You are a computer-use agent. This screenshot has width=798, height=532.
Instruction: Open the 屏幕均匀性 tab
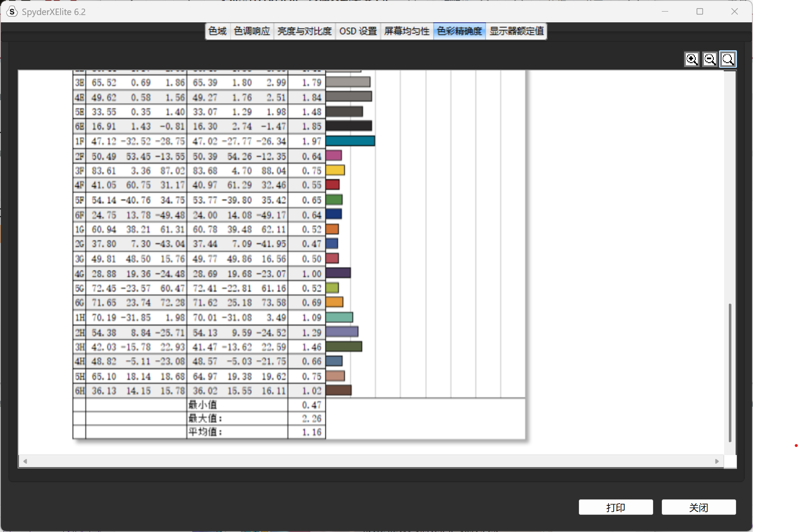pos(407,31)
